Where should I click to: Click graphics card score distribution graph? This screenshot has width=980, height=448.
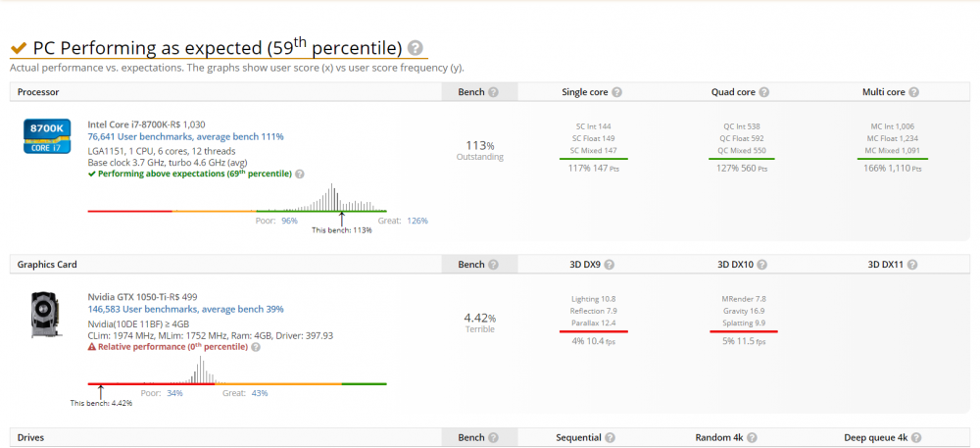click(237, 371)
